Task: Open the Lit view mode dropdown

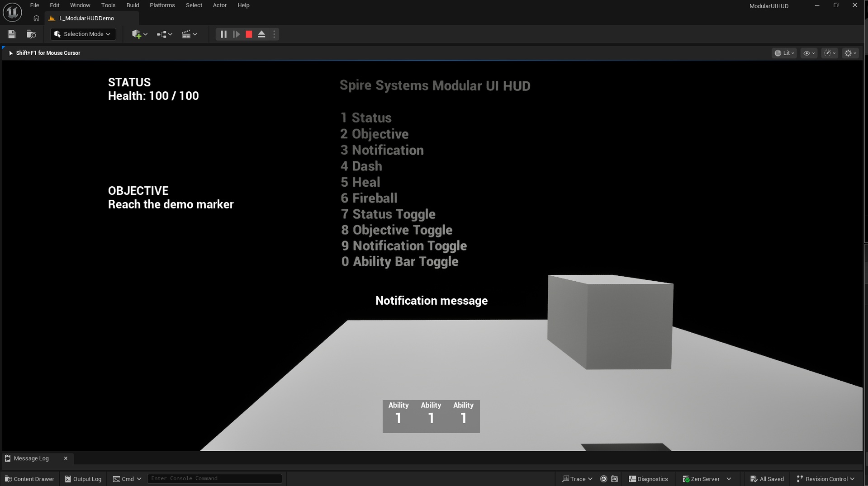Action: 784,53
